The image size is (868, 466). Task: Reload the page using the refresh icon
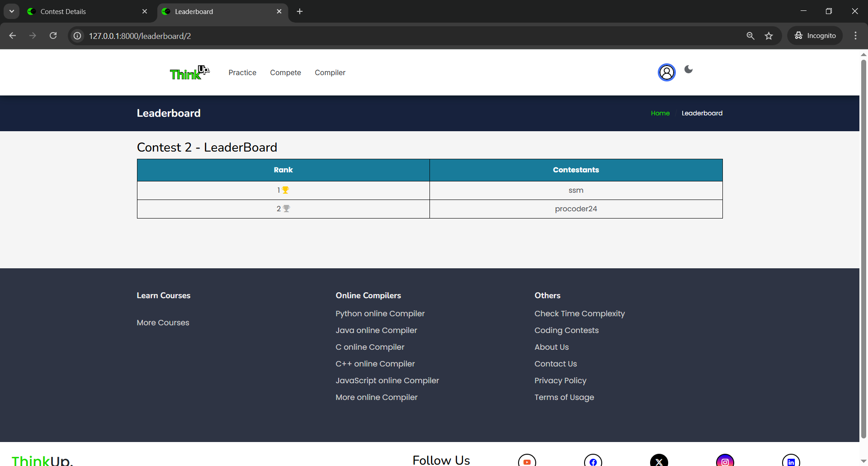tap(53, 36)
